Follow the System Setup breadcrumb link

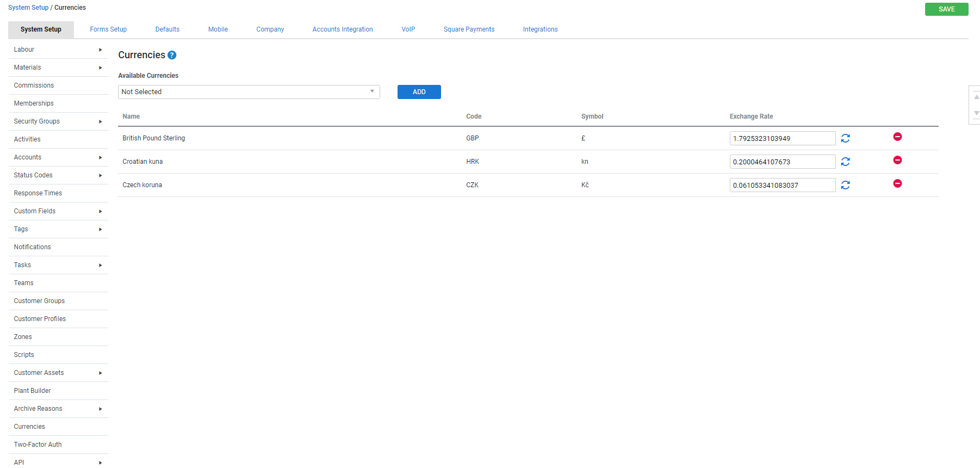pos(28,8)
